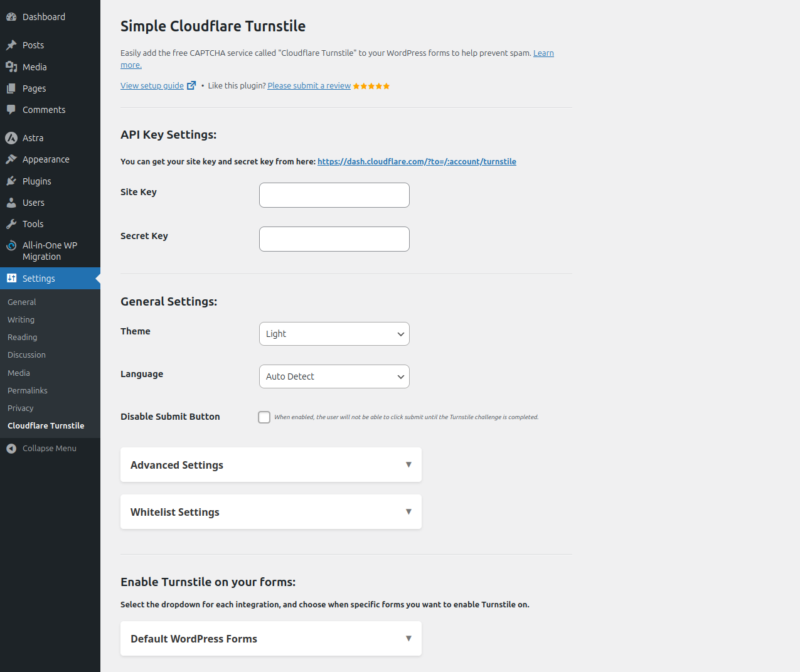Viewport: 800px width, 672px height.
Task: Click the external link icon beside setup guide
Action: (191, 85)
